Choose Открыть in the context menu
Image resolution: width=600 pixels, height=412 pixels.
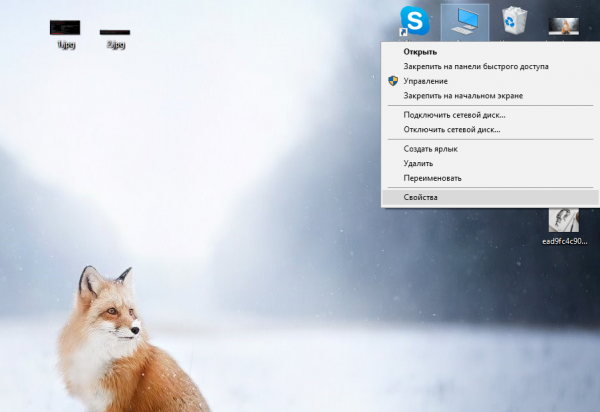click(419, 51)
